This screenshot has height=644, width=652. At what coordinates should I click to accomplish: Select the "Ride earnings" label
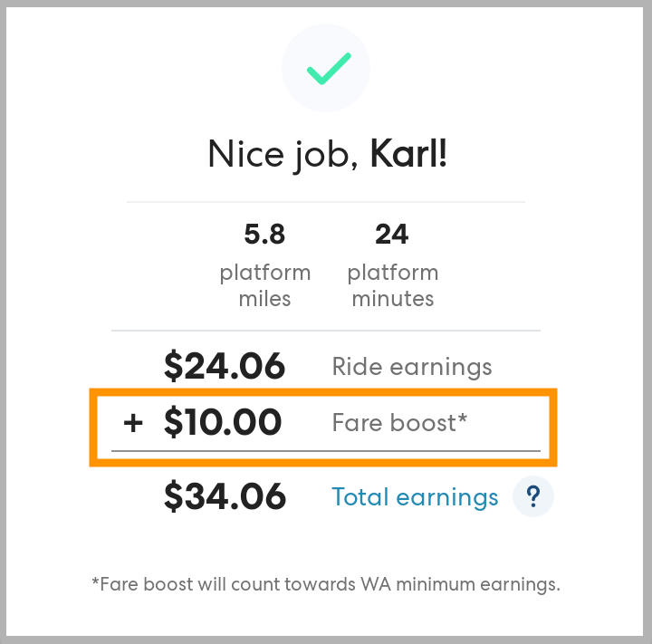point(412,367)
